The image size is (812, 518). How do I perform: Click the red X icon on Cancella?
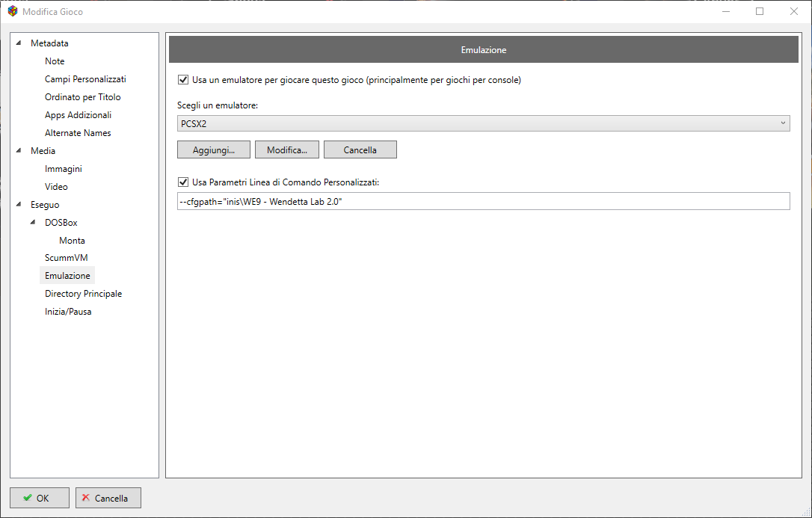(x=86, y=497)
